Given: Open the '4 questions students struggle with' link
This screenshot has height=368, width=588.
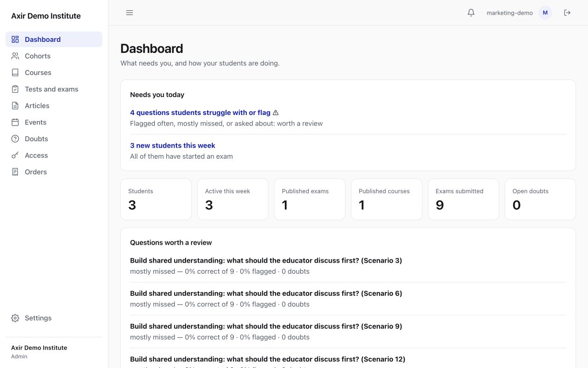Looking at the screenshot, I should point(200,113).
